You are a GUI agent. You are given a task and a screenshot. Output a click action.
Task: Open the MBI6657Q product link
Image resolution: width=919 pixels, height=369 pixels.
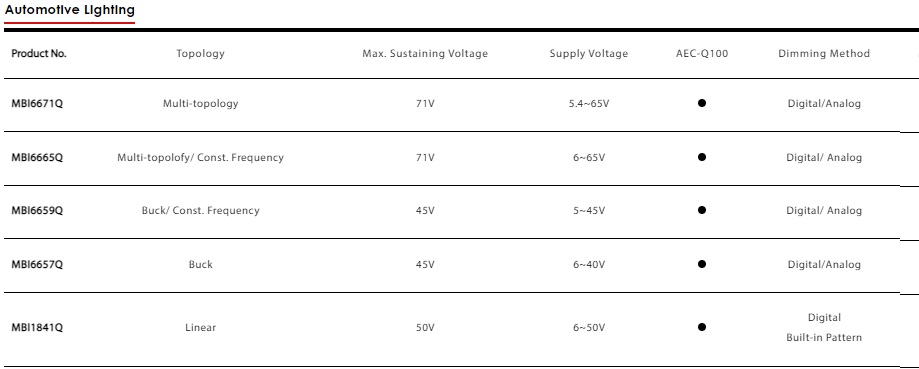coord(37,265)
